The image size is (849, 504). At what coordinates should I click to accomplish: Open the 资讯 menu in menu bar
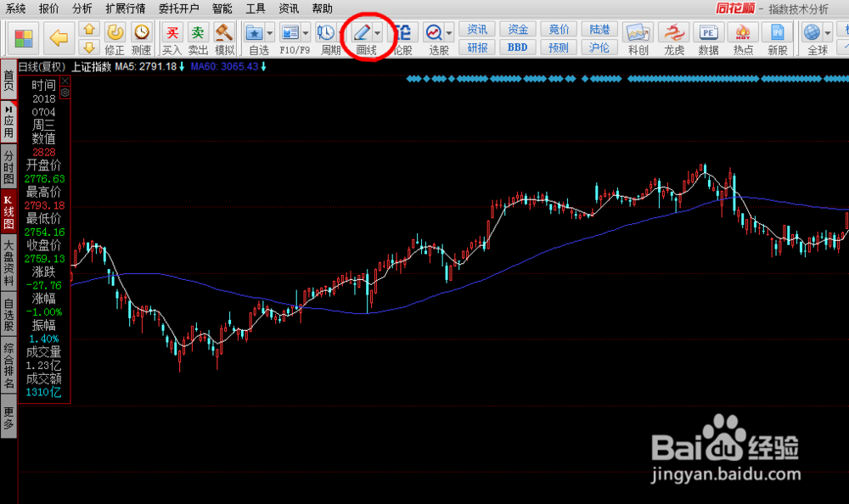pos(289,8)
